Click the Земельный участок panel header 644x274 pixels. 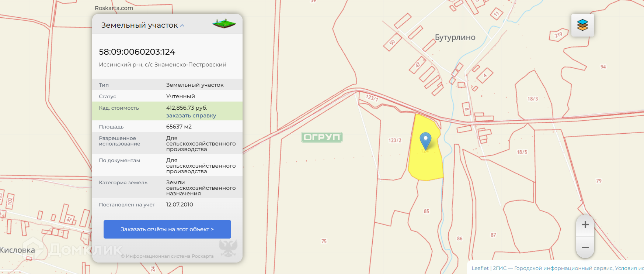(x=167, y=25)
